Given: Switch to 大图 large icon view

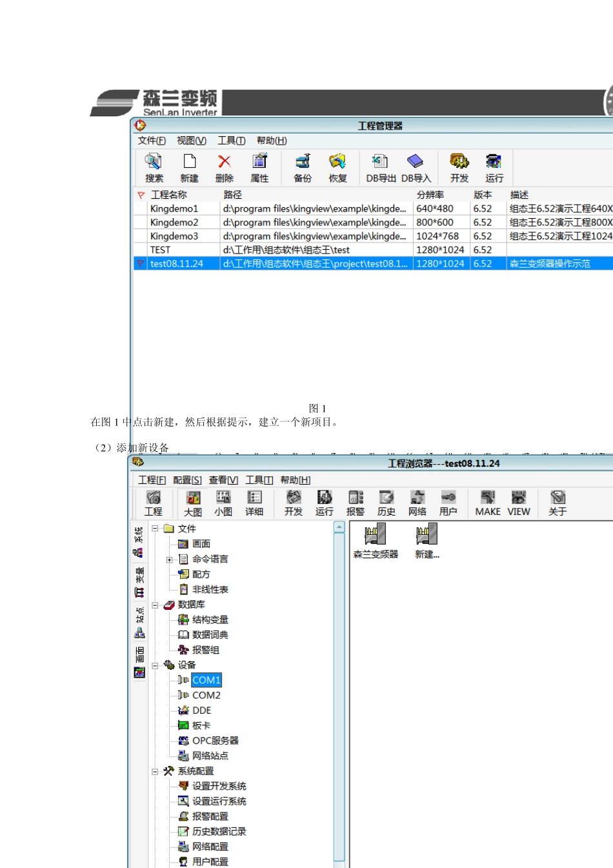Looking at the screenshot, I should pyautogui.click(x=193, y=503).
